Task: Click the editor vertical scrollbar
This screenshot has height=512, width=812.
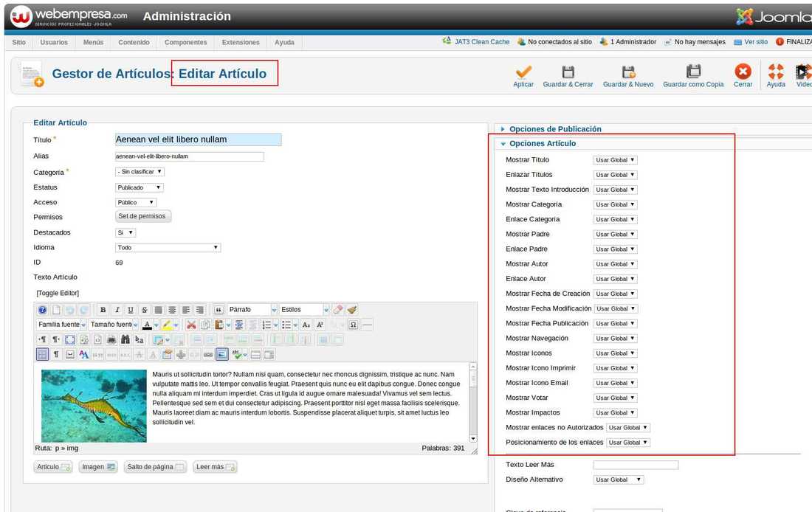Action: [472, 403]
